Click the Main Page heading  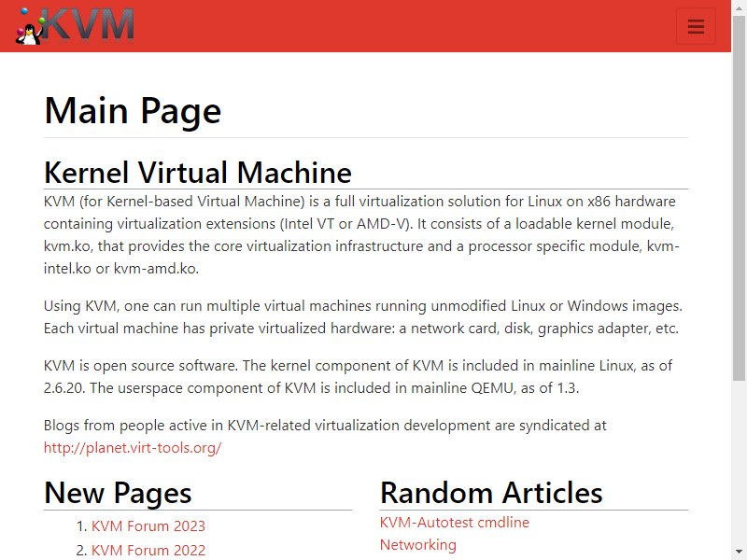pos(133,110)
